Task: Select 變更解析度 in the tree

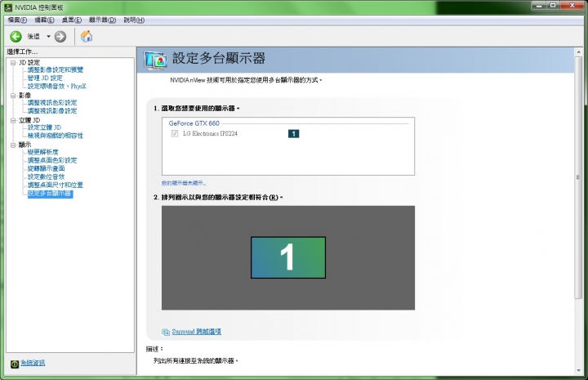Action: [43, 152]
